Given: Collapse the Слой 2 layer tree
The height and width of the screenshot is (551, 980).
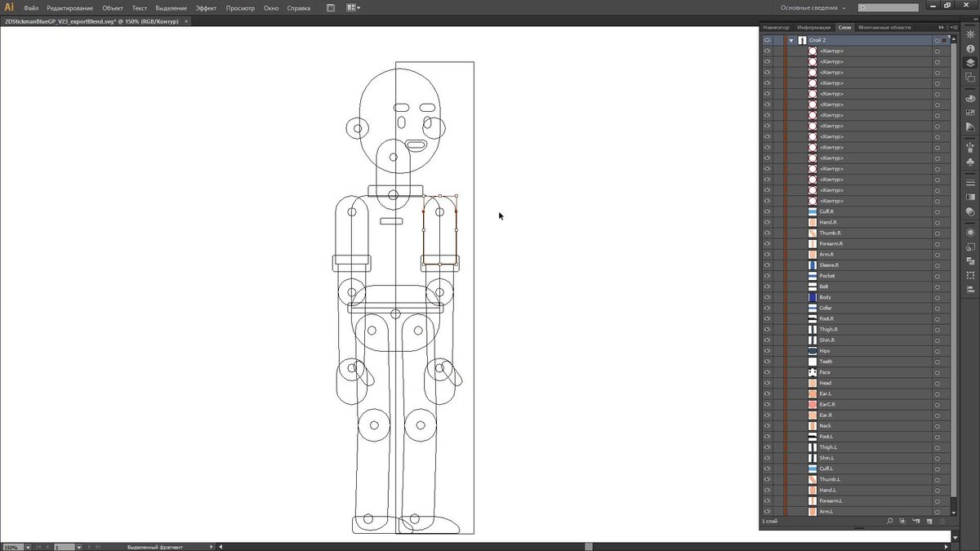Looking at the screenshot, I should (791, 40).
